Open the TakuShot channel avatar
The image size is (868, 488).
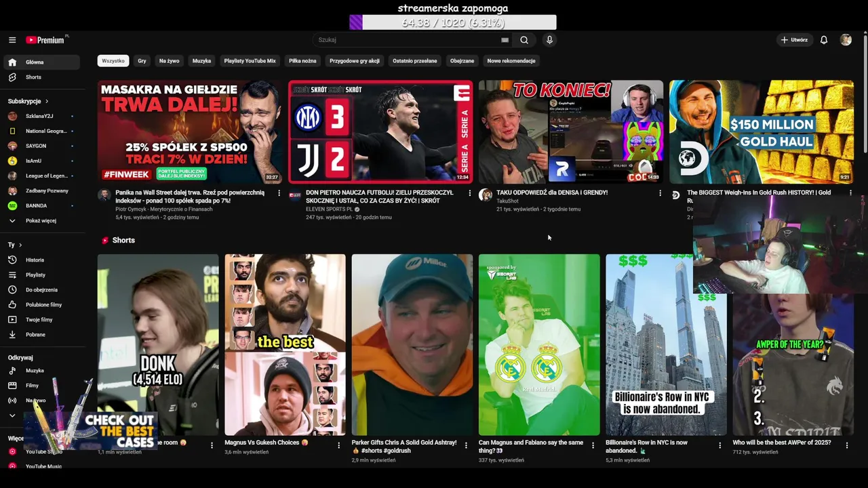[x=485, y=195]
